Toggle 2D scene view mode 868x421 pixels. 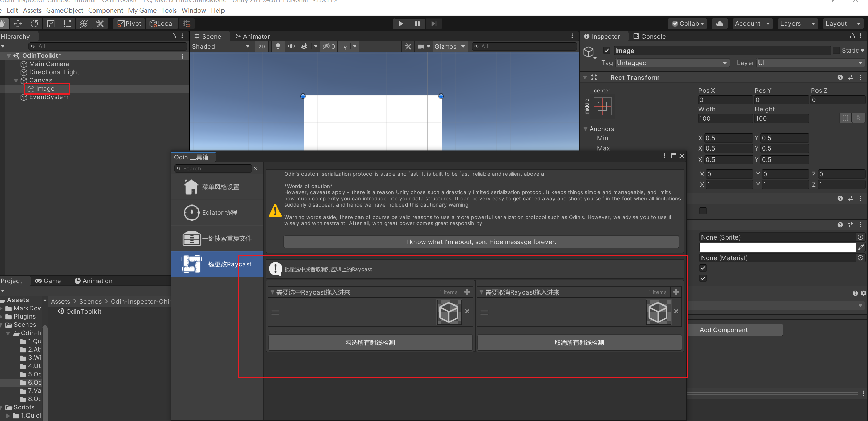(262, 46)
